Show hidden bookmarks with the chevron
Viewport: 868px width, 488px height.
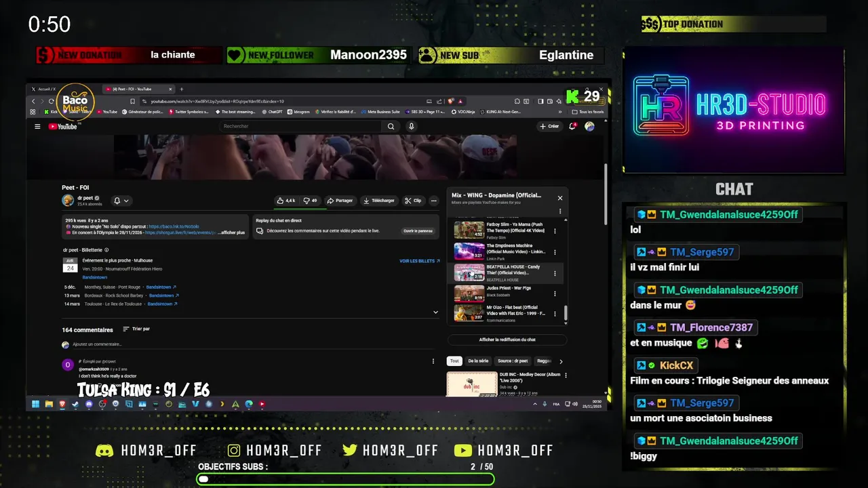(x=560, y=112)
